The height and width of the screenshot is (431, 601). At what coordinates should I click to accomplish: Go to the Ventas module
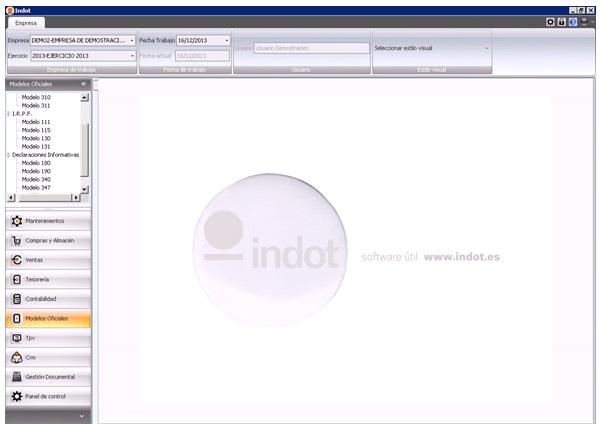coord(46,260)
